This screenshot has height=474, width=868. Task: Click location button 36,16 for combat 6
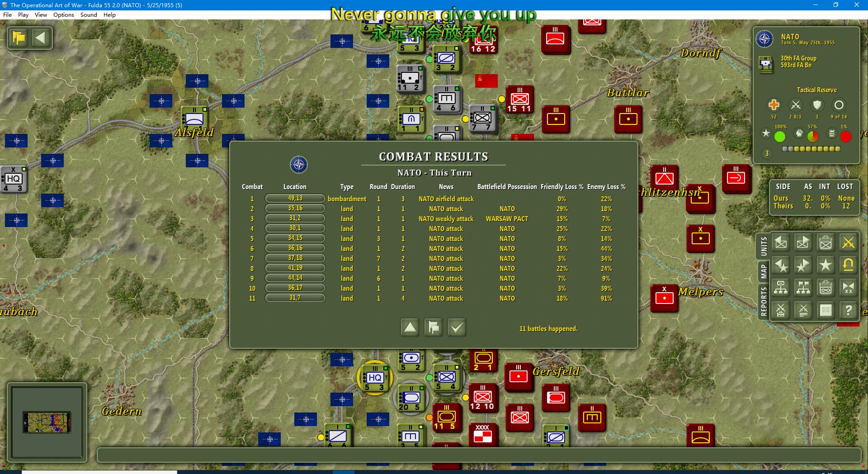tap(295, 248)
